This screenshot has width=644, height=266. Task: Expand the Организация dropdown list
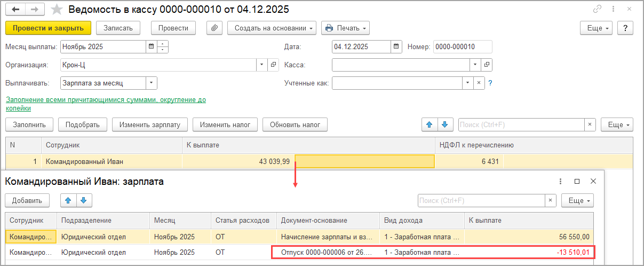[262, 65]
